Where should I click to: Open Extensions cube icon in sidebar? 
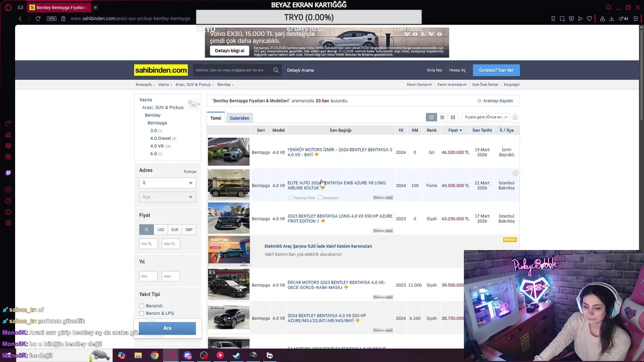click(8, 212)
